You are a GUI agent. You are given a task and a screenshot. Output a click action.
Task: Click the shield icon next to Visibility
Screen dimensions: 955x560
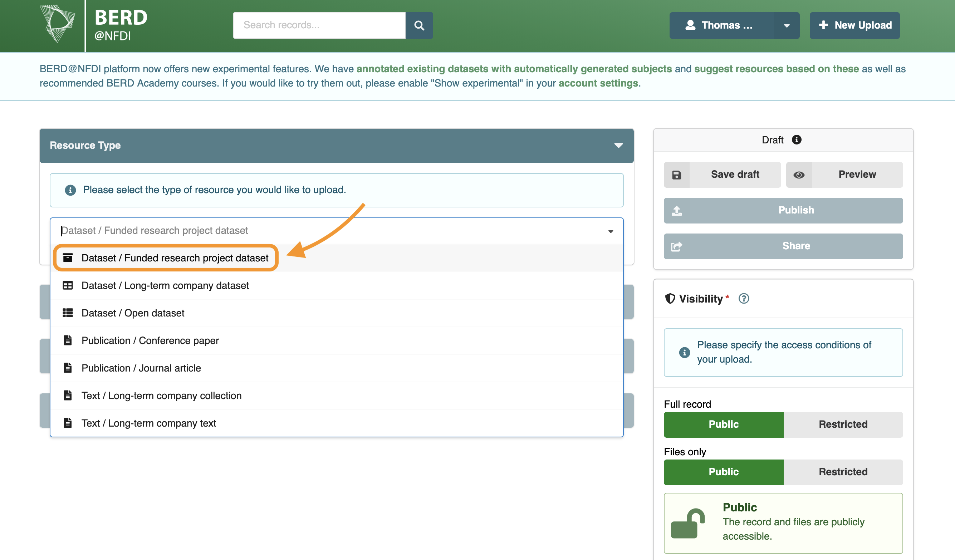click(x=670, y=299)
